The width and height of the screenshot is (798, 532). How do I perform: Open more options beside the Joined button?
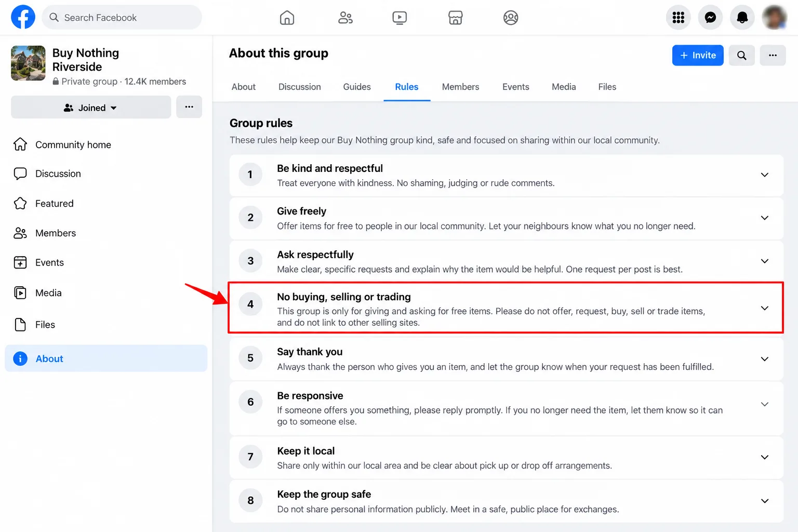(189, 107)
